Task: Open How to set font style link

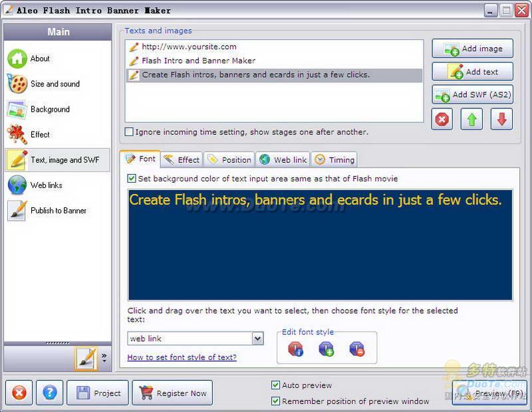Action: [182, 357]
